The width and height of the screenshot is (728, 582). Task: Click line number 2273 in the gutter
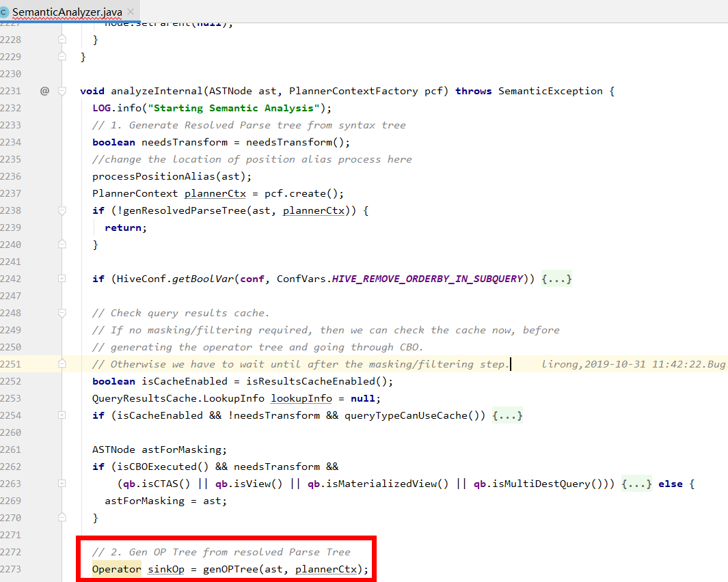[x=11, y=569]
